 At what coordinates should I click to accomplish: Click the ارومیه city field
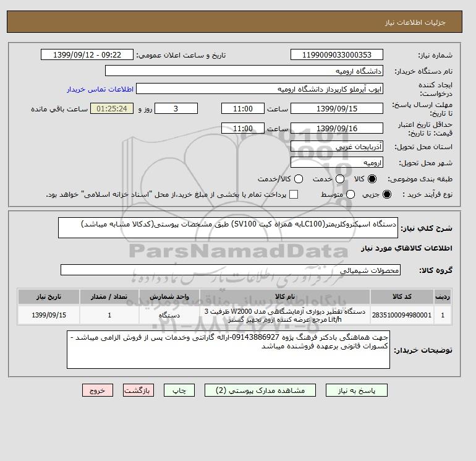337,163
